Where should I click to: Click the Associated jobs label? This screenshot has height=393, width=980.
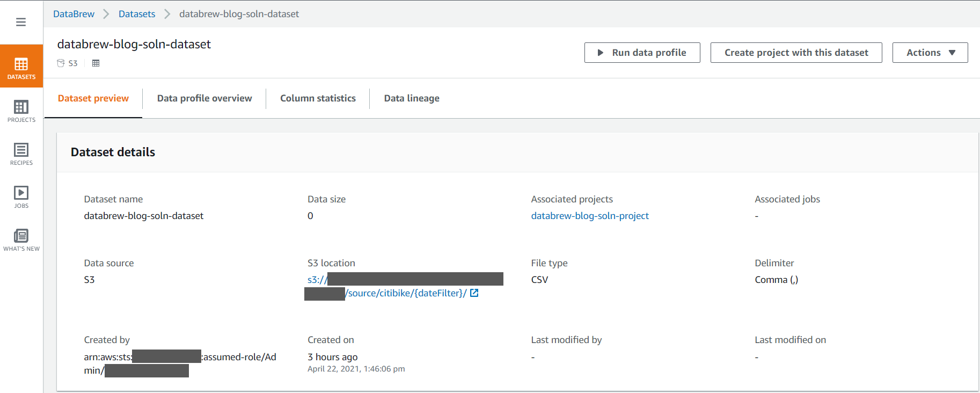tap(787, 199)
